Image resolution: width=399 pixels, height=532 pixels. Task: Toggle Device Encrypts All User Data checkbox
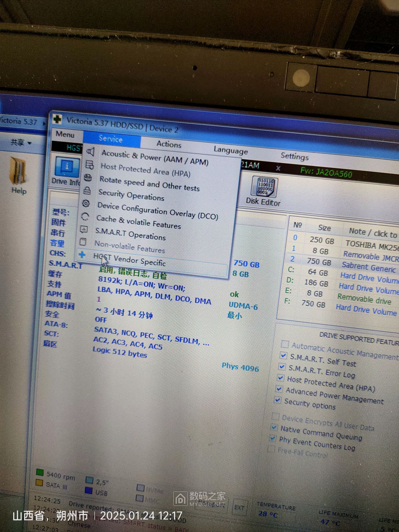pos(275,416)
